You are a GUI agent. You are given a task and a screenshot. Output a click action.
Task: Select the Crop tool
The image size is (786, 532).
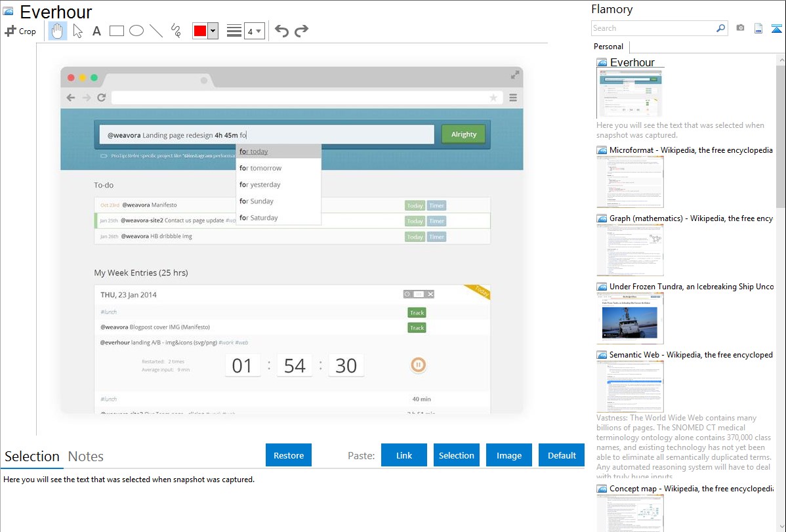(x=20, y=31)
